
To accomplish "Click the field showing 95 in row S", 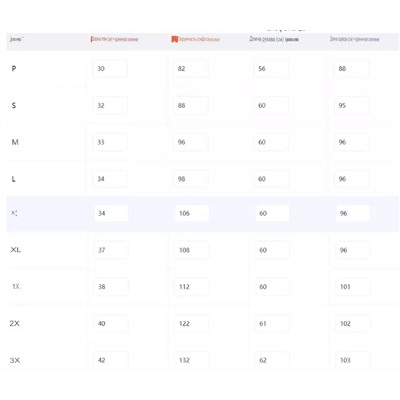I will (352, 105).
